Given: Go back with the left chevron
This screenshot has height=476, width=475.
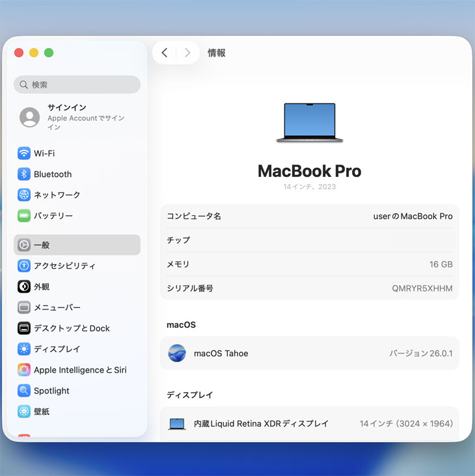Looking at the screenshot, I should click(165, 53).
